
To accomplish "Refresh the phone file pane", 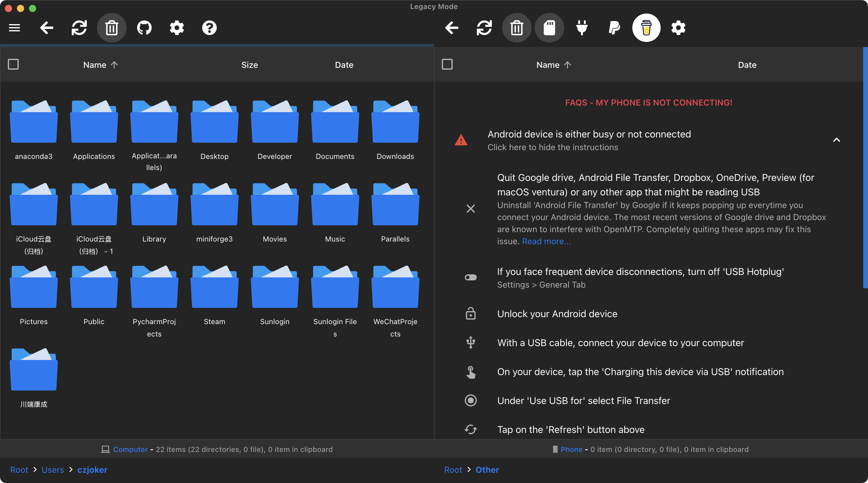I will tap(484, 28).
